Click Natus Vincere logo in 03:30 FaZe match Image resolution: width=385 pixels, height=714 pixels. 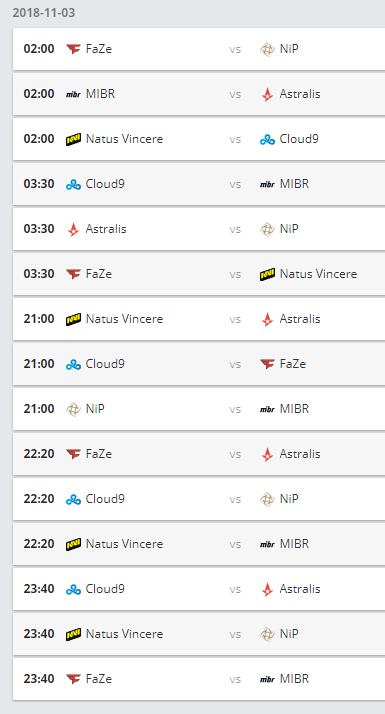[x=267, y=274]
